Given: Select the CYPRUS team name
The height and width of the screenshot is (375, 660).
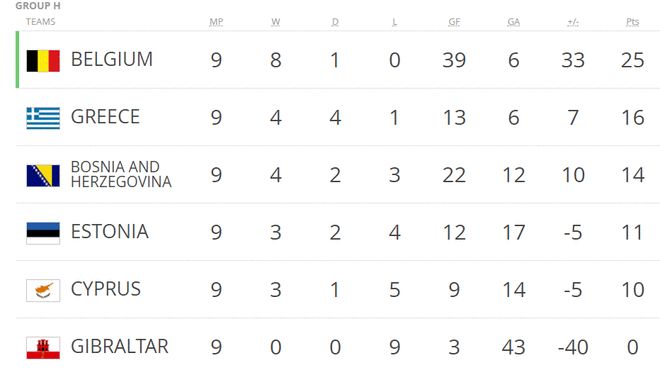Looking at the screenshot, I should tap(106, 289).
